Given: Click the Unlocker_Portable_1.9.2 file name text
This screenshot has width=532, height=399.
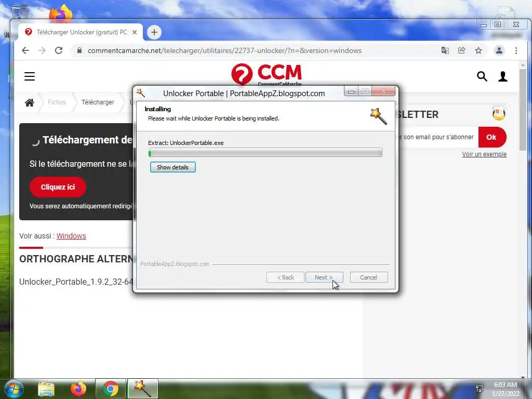Looking at the screenshot, I should point(76,282).
